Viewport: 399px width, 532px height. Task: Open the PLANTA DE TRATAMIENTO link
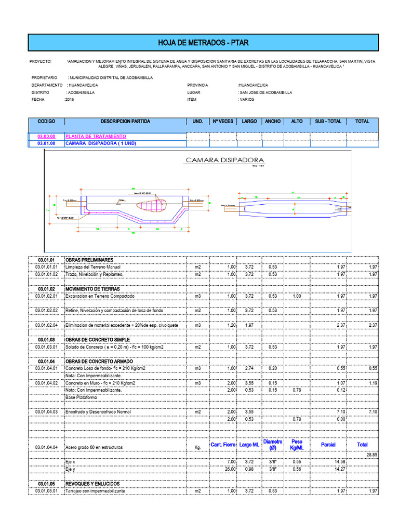pos(96,137)
